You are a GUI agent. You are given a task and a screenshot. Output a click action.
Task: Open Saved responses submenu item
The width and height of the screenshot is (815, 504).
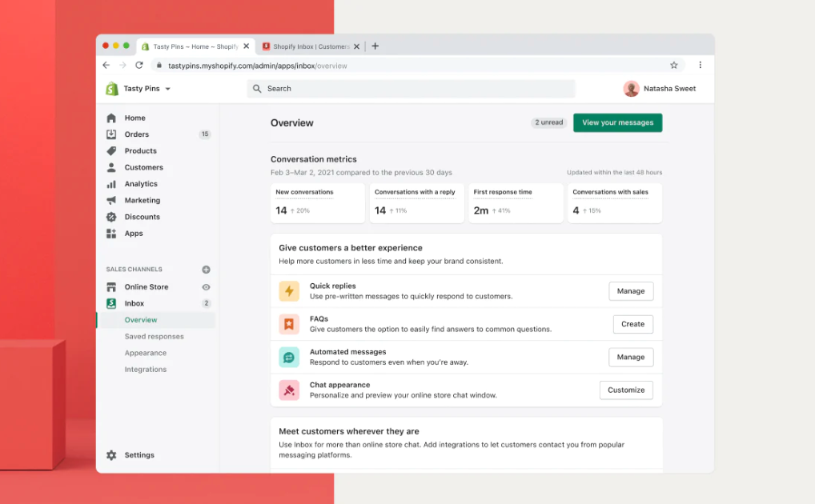pyautogui.click(x=155, y=337)
